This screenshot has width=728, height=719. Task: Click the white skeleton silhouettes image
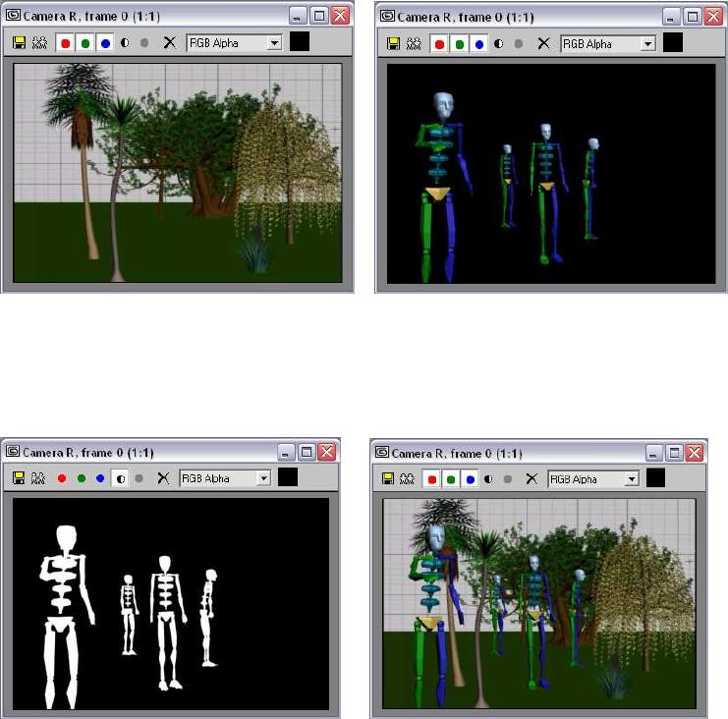click(171, 604)
